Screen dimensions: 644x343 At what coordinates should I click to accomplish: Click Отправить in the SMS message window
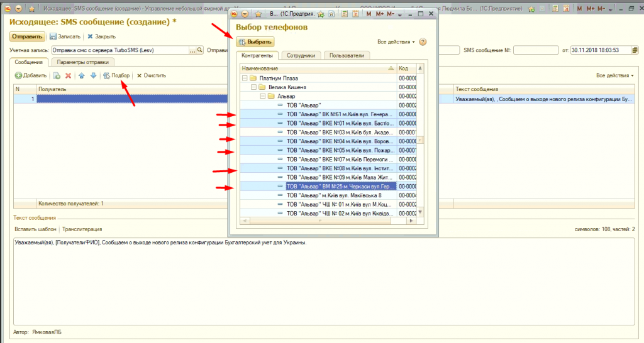(26, 36)
